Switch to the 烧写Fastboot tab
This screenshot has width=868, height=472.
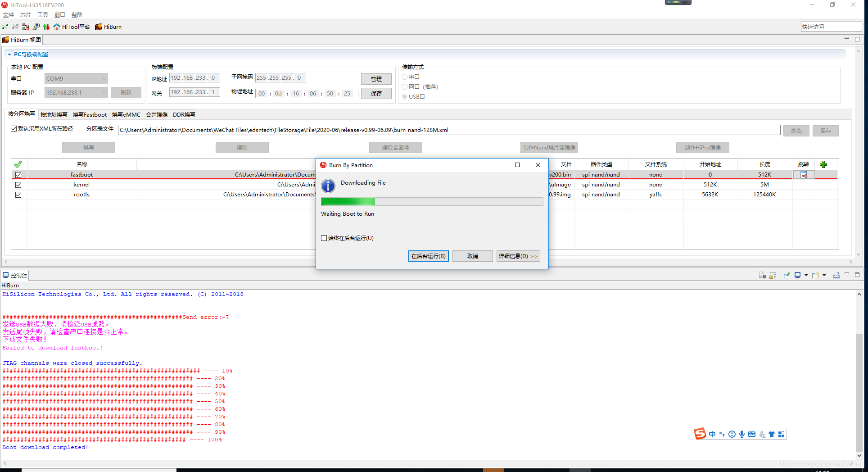90,115
